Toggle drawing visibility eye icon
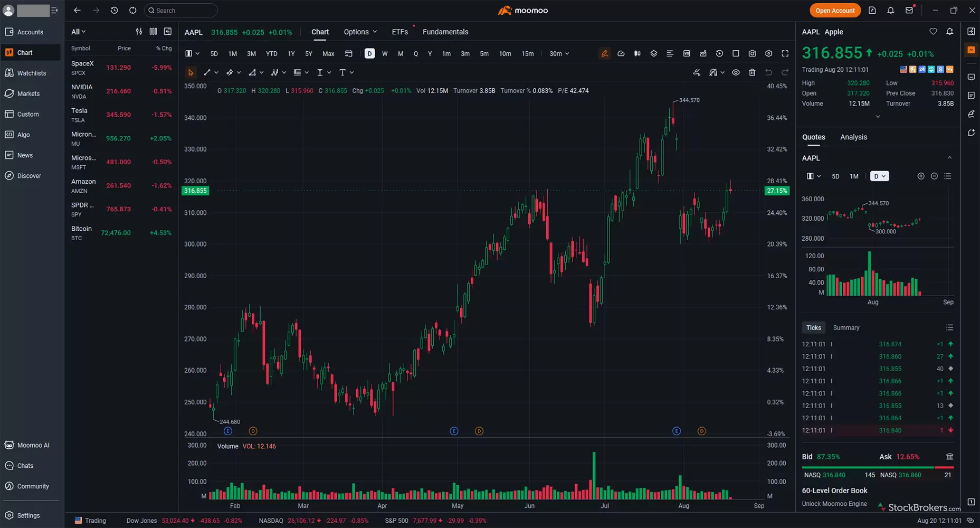 (x=736, y=72)
